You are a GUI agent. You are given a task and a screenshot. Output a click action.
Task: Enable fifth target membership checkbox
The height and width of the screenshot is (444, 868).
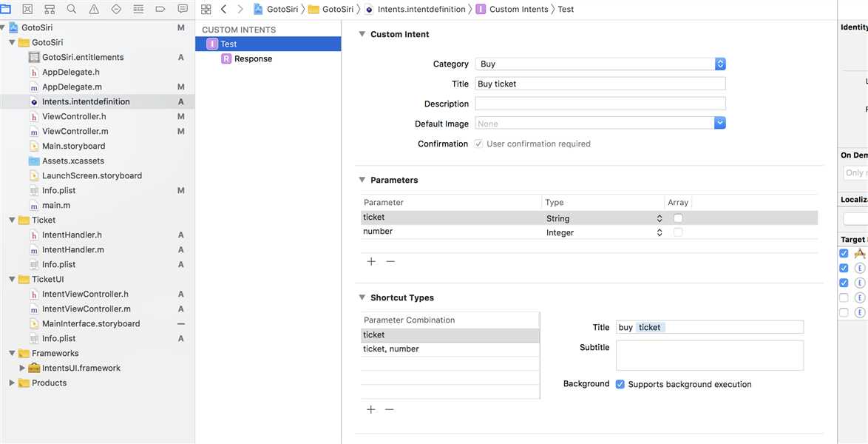click(x=844, y=312)
